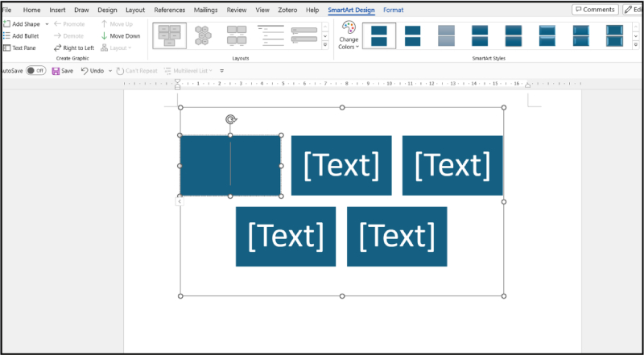Click the Add Shape button

[23, 24]
